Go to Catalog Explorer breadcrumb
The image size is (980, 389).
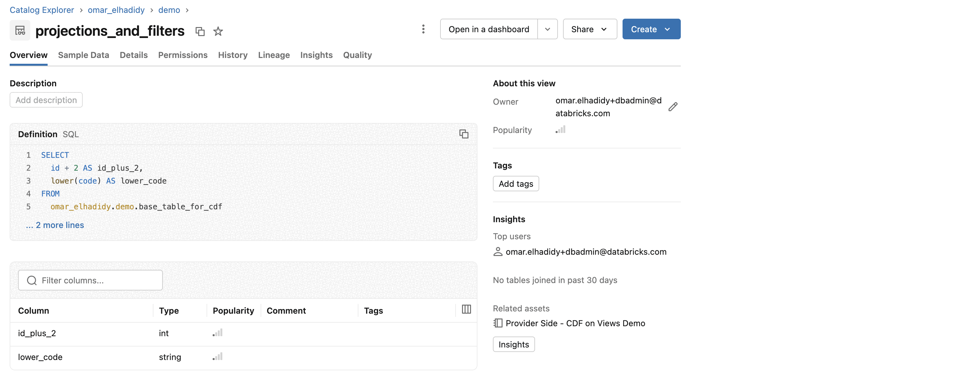coord(42,10)
